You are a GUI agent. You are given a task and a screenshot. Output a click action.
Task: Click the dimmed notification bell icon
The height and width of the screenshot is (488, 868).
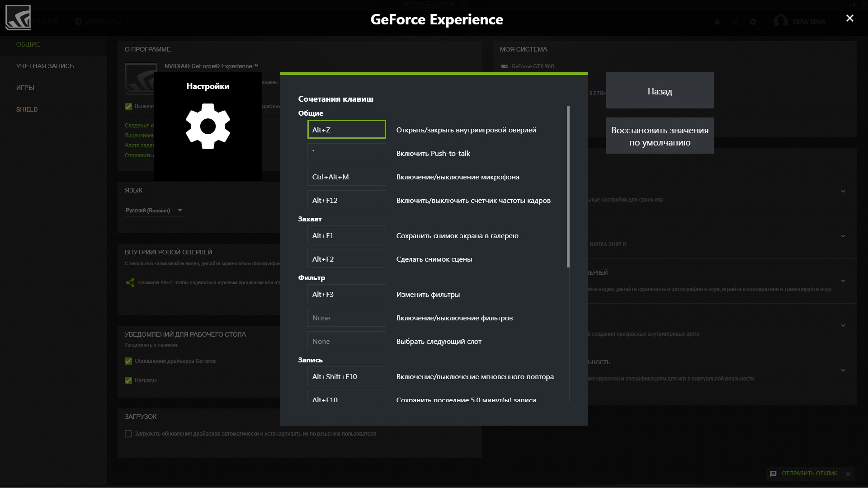[717, 22]
